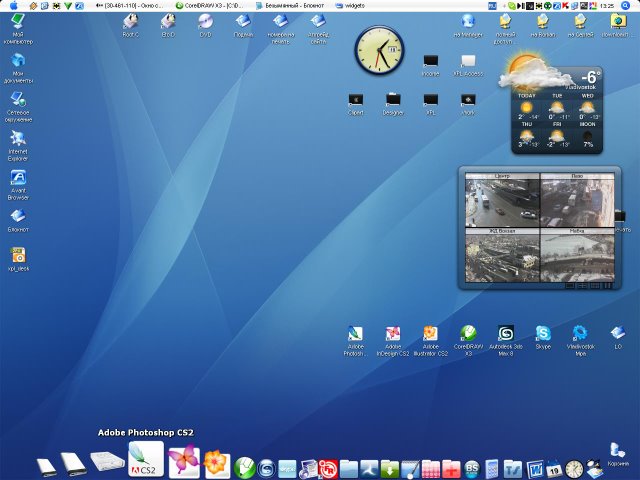Open the Income folder on desktop

(431, 65)
